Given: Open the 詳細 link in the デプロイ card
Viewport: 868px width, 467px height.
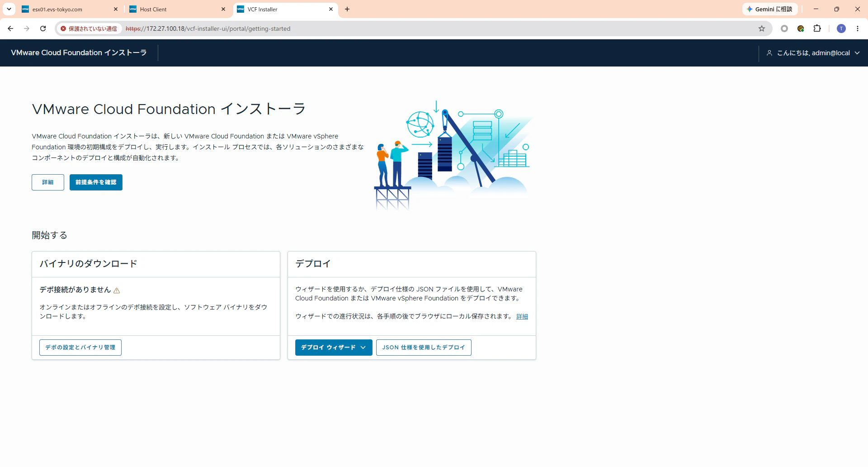Looking at the screenshot, I should 522,316.
